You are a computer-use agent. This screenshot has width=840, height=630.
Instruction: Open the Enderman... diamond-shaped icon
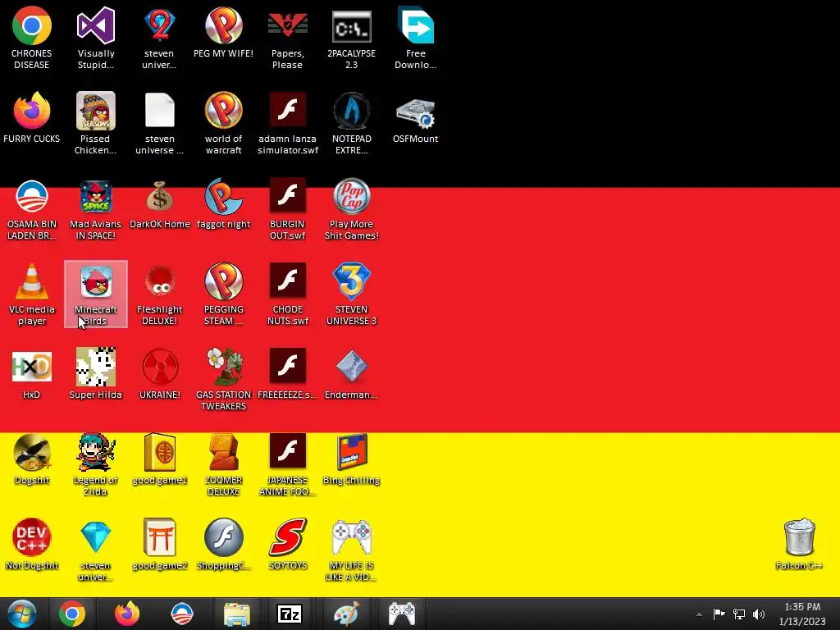pyautogui.click(x=351, y=367)
